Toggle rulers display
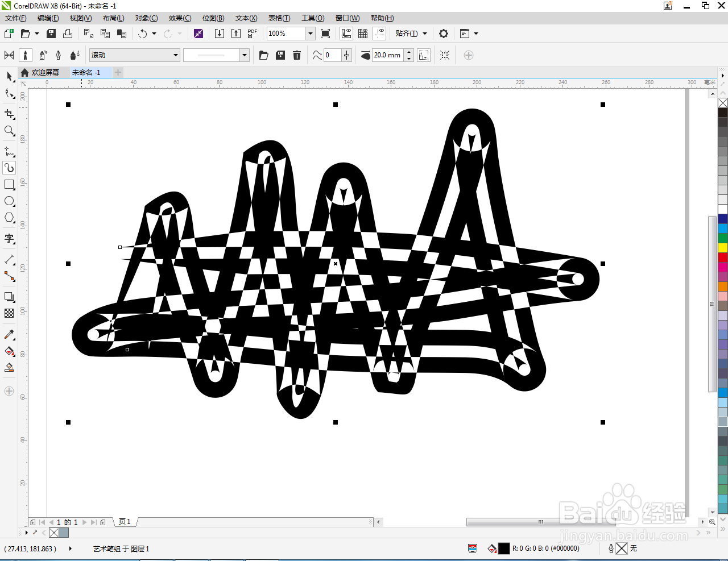This screenshot has width=728, height=561. point(346,34)
